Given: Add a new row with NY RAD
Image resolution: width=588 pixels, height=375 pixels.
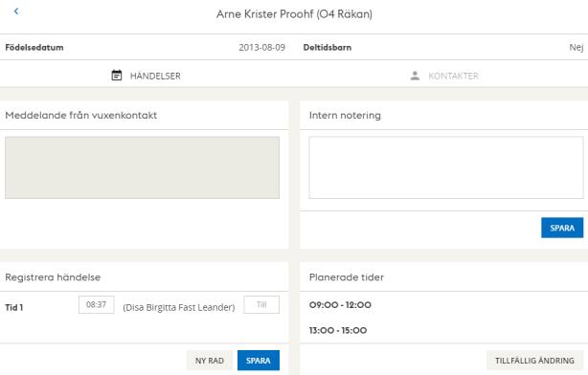Looking at the screenshot, I should 210,361.
